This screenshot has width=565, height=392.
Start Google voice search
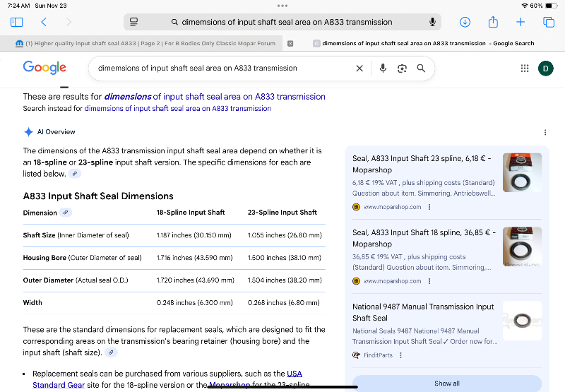[383, 69]
